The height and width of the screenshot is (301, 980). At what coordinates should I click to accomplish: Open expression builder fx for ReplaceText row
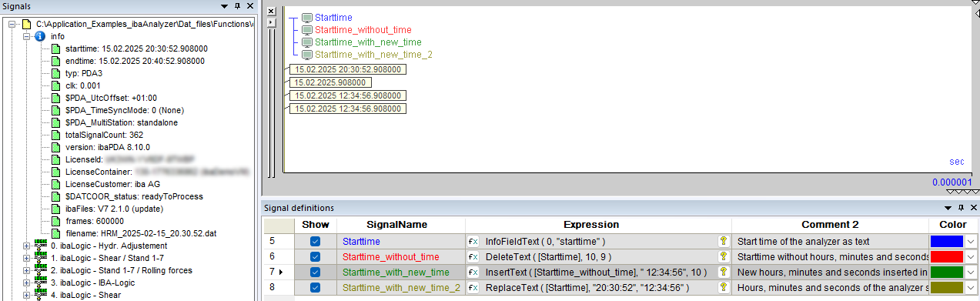tap(473, 287)
